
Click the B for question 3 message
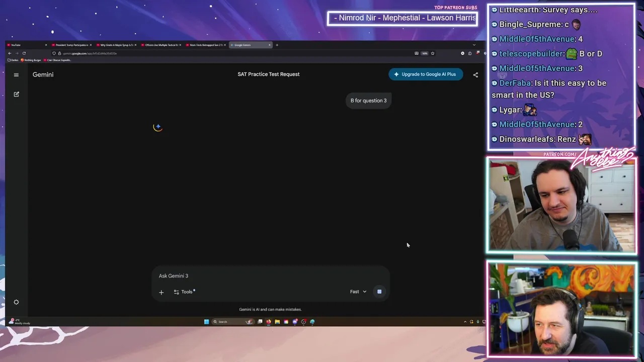point(369,101)
